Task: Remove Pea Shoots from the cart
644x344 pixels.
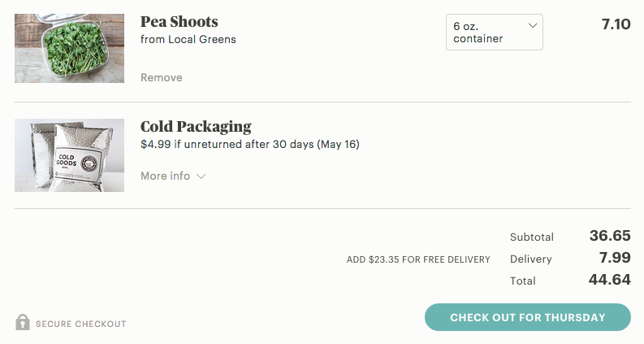Action: click(x=162, y=77)
